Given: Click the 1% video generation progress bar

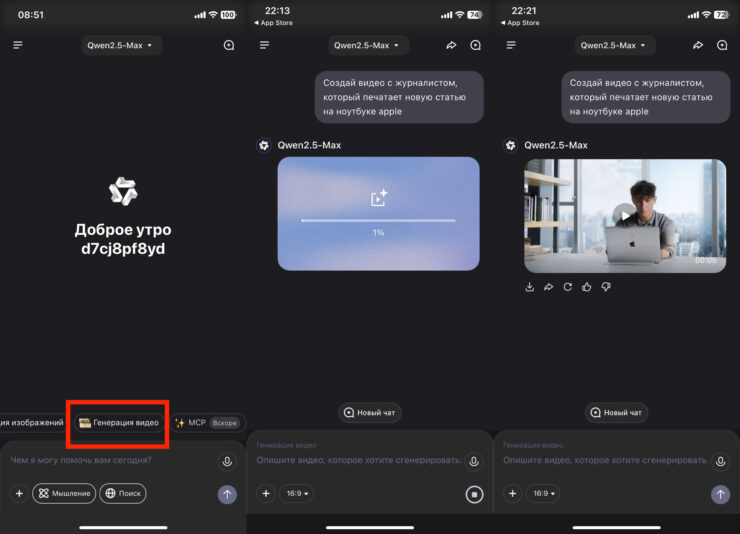Looking at the screenshot, I should (x=378, y=220).
